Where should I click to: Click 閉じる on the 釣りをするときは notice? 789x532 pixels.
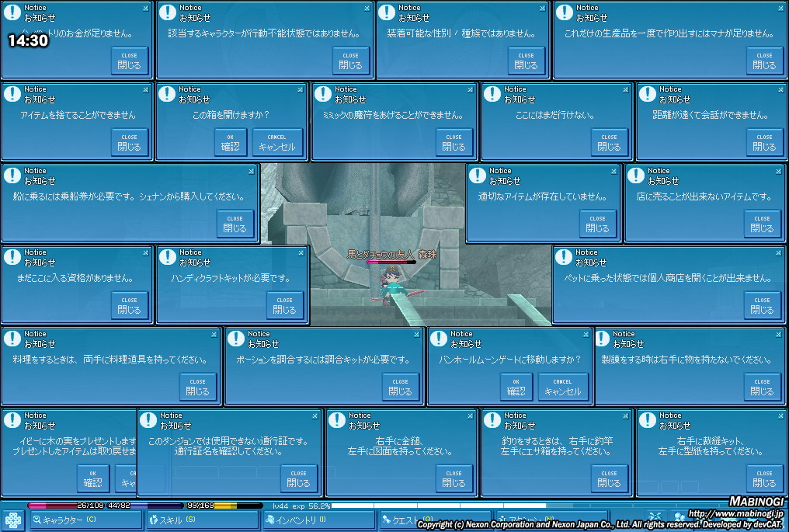609,478
